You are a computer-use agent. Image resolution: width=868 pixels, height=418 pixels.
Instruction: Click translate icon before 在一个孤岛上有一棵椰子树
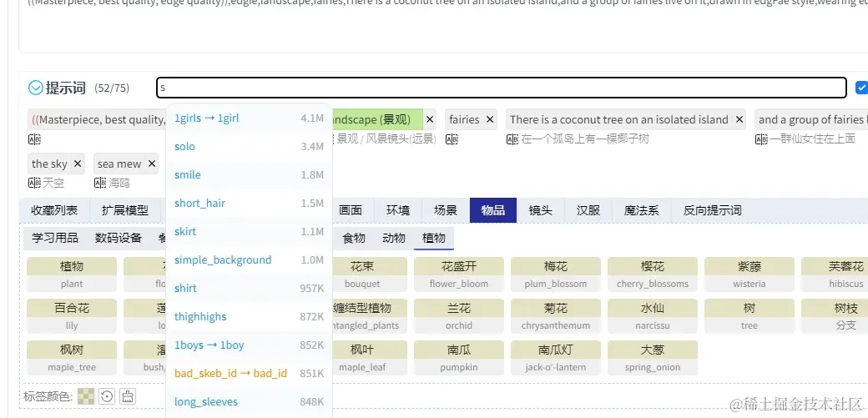512,139
